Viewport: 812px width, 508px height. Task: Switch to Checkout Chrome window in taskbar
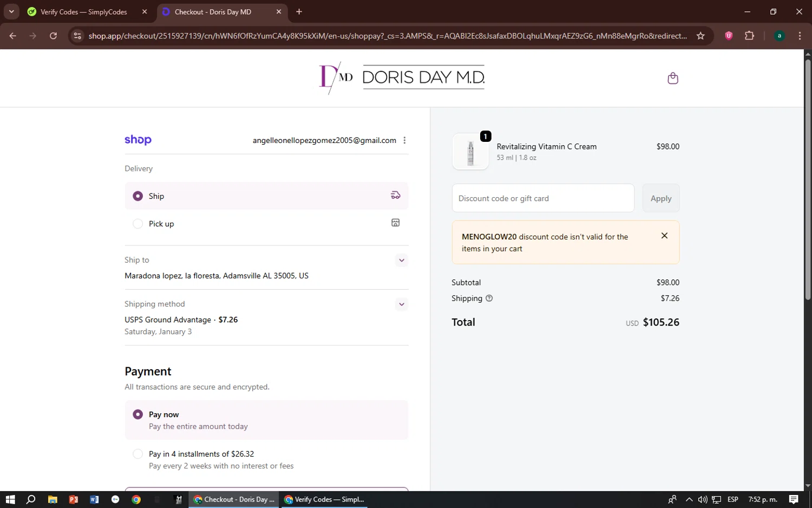click(x=234, y=499)
